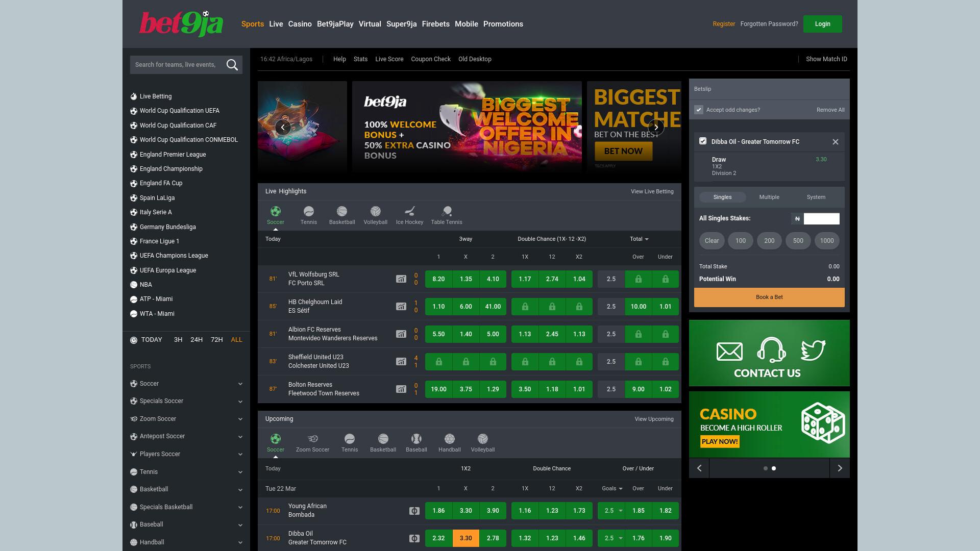Open the Super9ja top menu
980x551 pixels.
[402, 24]
